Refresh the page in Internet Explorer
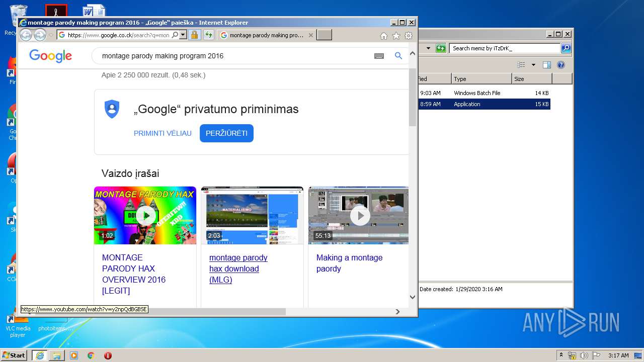The height and width of the screenshot is (362, 644). pyautogui.click(x=208, y=35)
